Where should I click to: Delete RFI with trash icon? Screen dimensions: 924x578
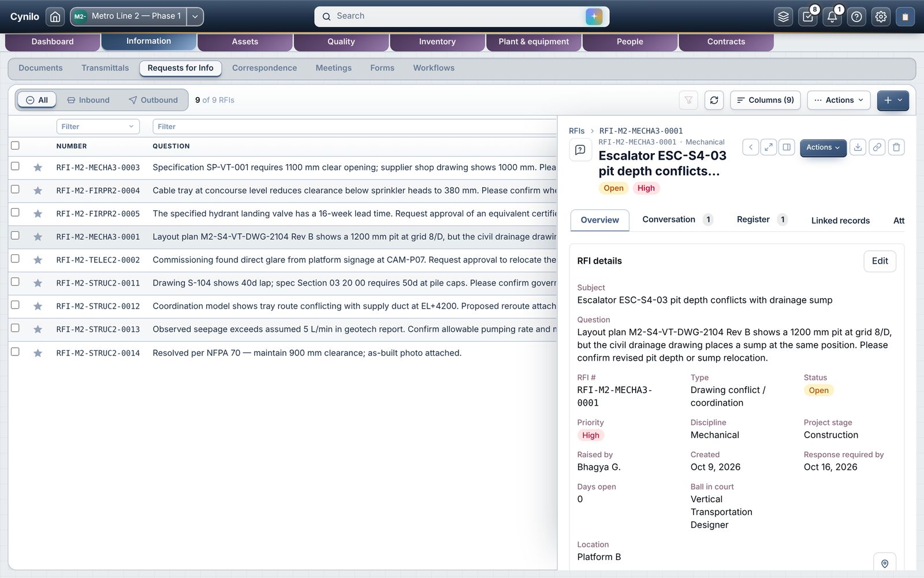click(896, 147)
